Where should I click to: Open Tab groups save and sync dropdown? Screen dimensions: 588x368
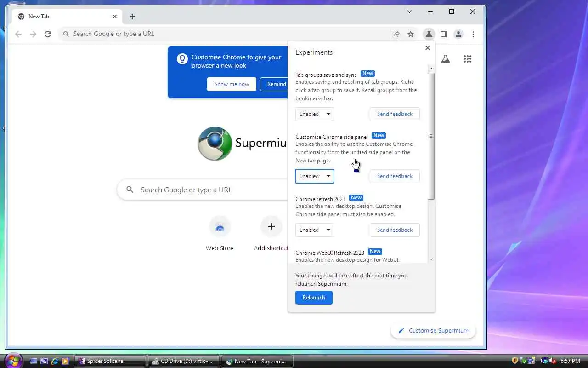pos(315,114)
